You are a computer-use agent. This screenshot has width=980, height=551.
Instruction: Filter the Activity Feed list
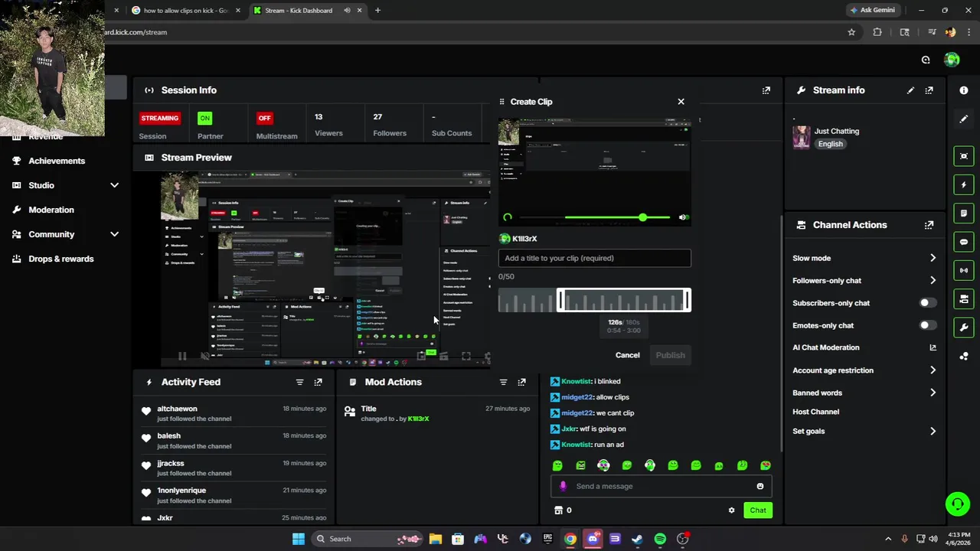pyautogui.click(x=299, y=382)
